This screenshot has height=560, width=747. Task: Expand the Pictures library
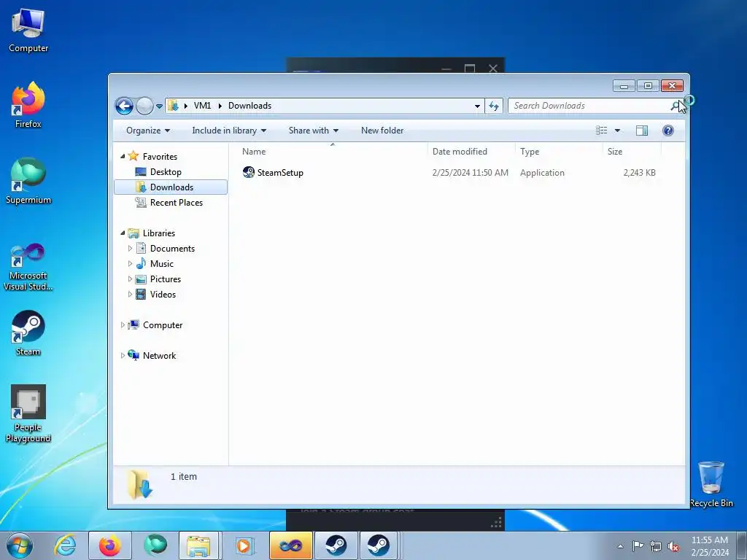pos(130,279)
